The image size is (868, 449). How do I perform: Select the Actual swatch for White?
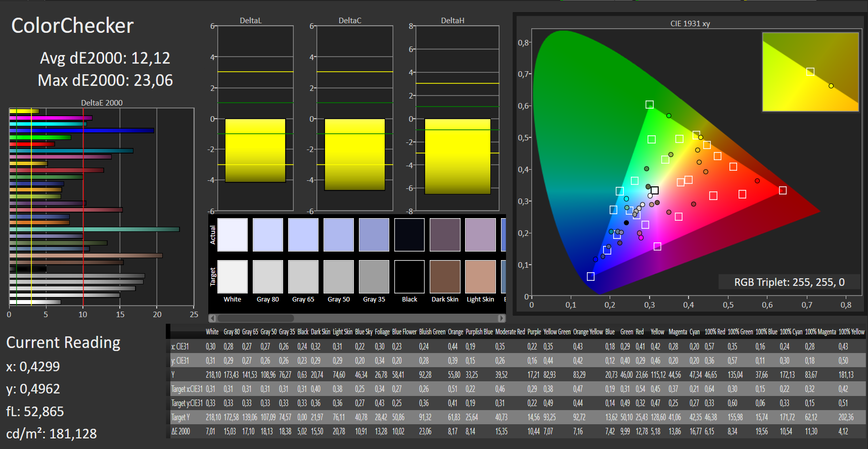click(233, 235)
